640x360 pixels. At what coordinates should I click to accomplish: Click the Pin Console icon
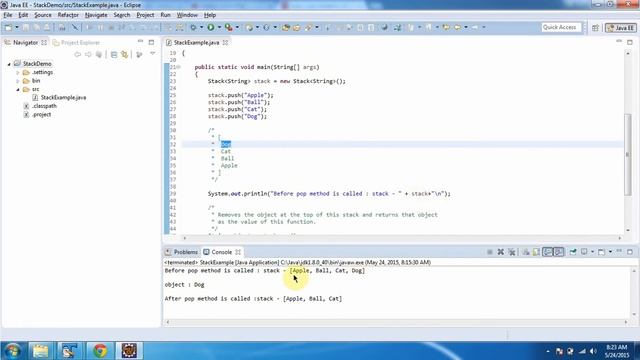pos(573,252)
